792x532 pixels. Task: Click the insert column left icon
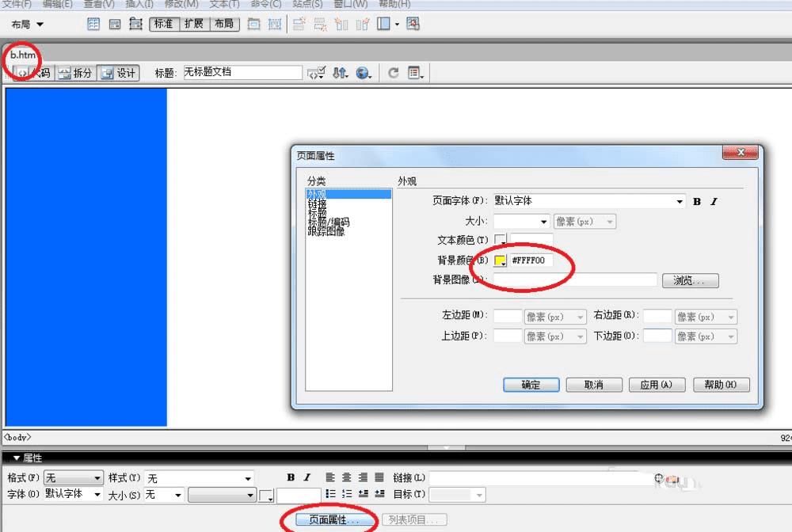[341, 24]
